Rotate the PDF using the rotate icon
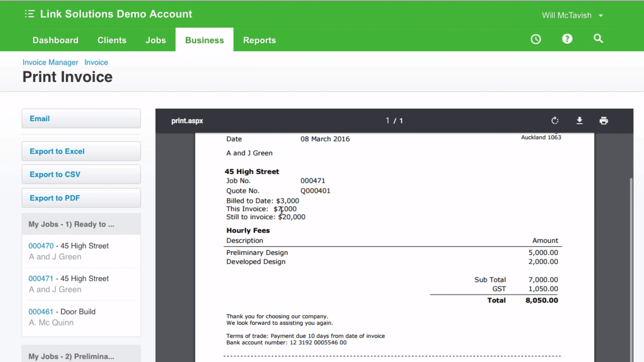Screen dimensions: 644x362 click(555, 121)
